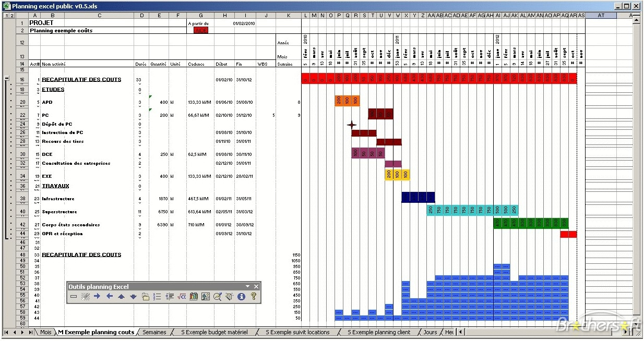Click the picture chart icon in toolbar

(205, 297)
